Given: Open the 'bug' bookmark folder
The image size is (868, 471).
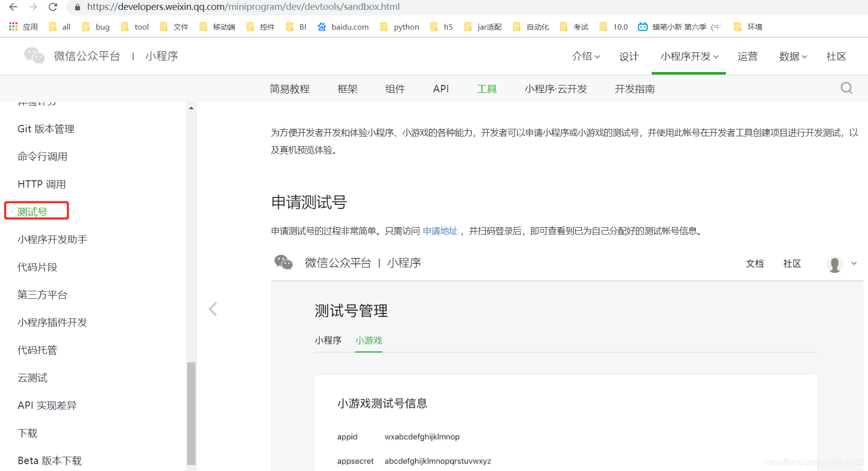Looking at the screenshot, I should tap(96, 27).
